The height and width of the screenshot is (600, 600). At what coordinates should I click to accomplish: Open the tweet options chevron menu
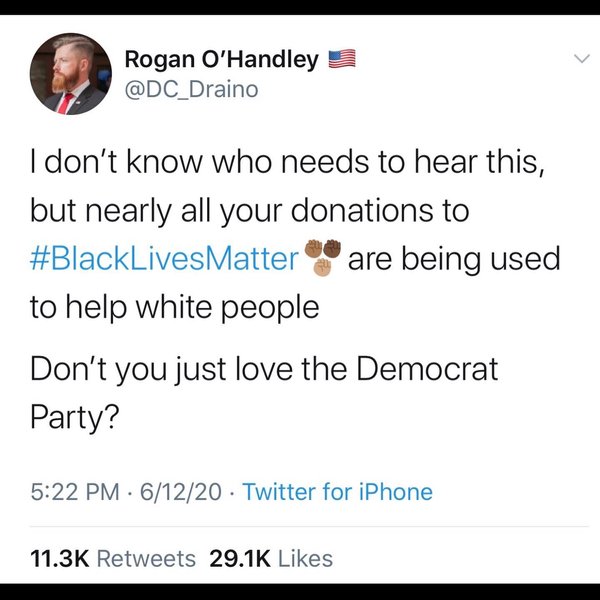tap(582, 59)
